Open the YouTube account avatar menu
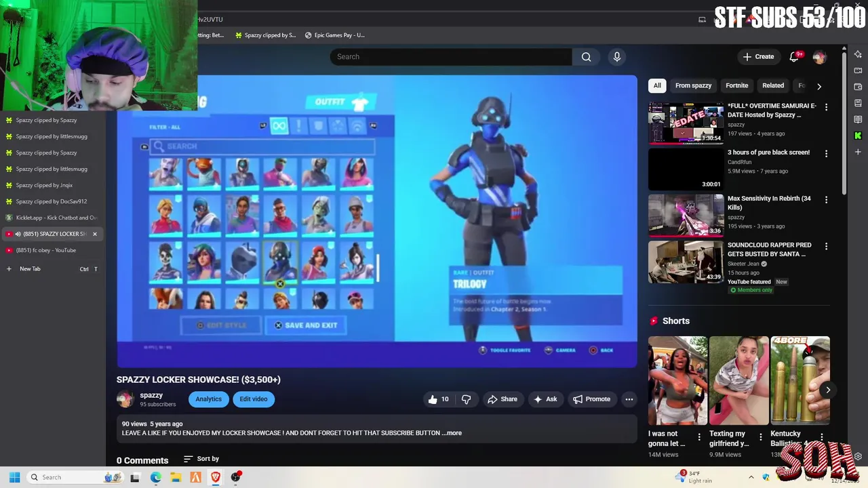This screenshot has width=868, height=488. pos(819,57)
